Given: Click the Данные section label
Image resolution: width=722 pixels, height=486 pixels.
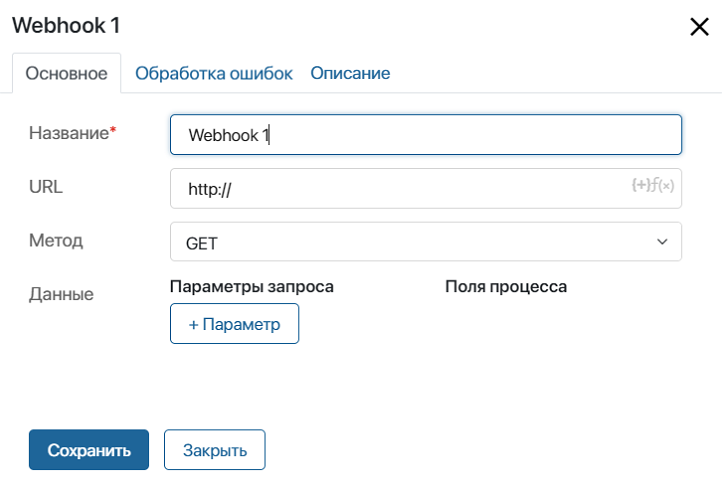Looking at the screenshot, I should pyautogui.click(x=61, y=294).
